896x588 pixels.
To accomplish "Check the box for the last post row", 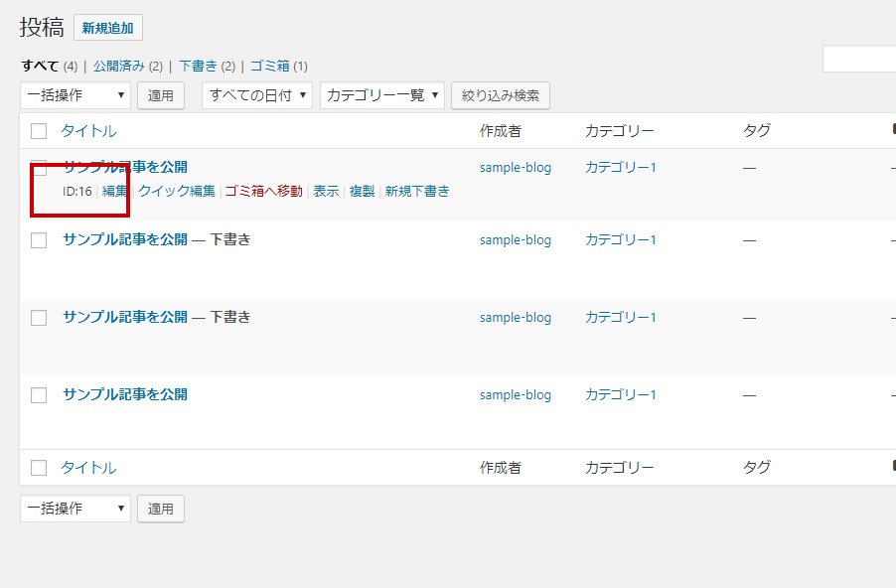I will pyautogui.click(x=39, y=395).
